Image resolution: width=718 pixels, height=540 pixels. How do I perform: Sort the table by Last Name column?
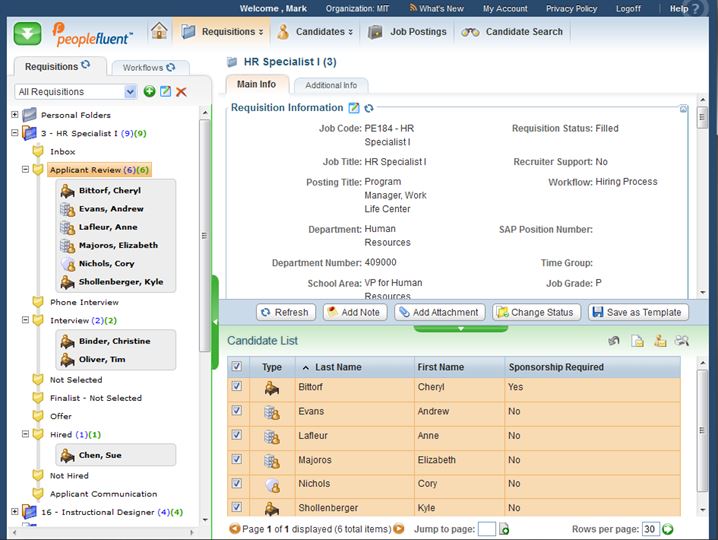tap(337, 367)
